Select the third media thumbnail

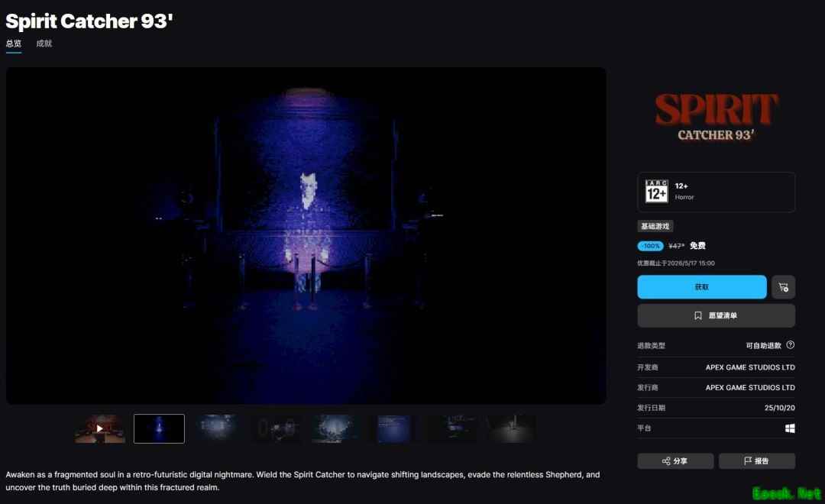[x=218, y=428]
